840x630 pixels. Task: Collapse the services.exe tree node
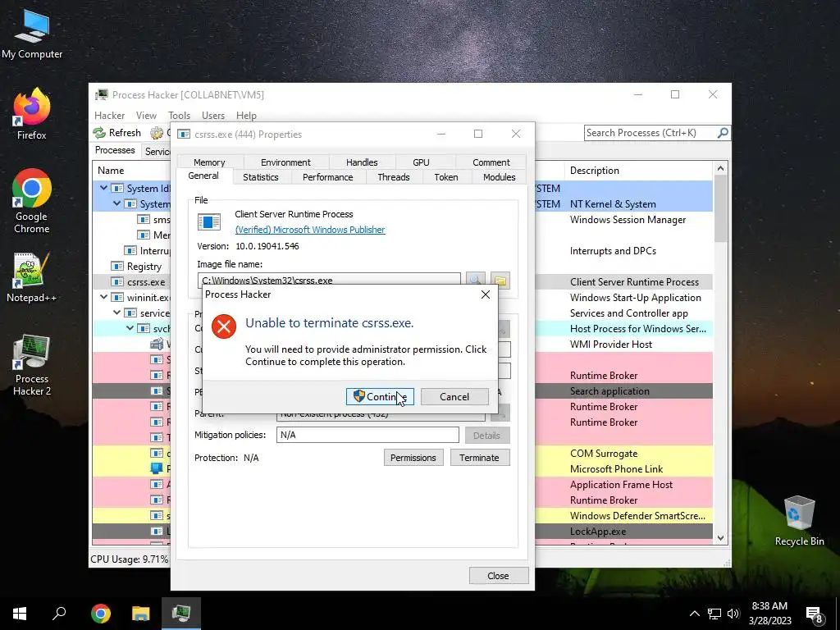[x=116, y=313]
